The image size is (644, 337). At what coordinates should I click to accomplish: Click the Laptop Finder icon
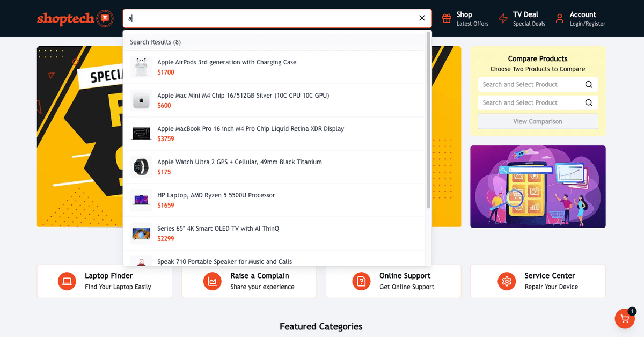pyautogui.click(x=67, y=281)
